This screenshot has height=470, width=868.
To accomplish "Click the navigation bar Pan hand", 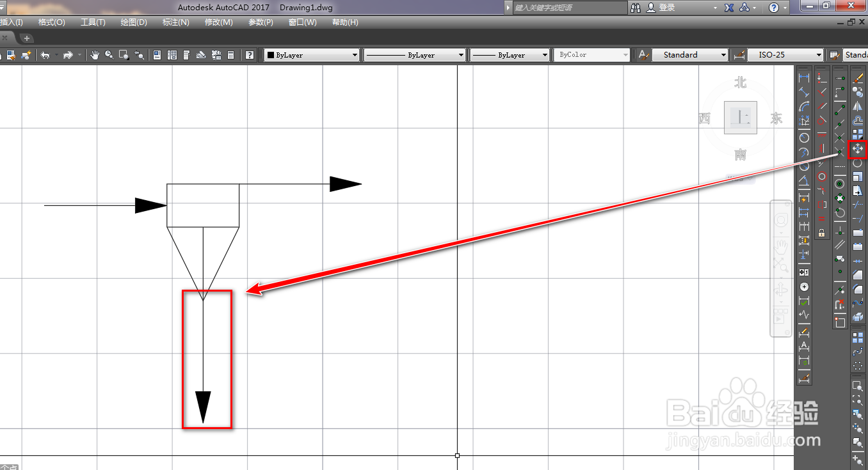I will 781,246.
